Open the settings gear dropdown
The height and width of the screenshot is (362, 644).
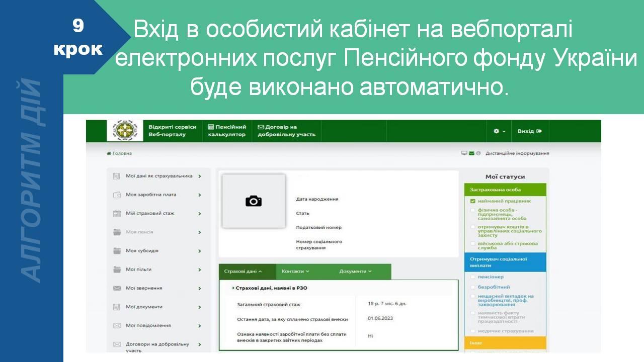tap(499, 131)
